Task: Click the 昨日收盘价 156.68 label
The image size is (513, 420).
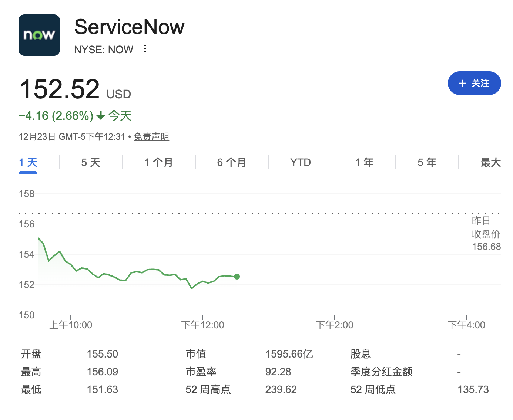Action: point(486,234)
